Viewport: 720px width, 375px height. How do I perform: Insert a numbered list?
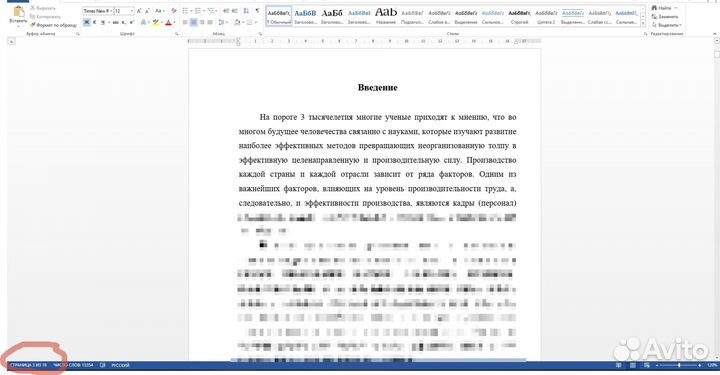(x=198, y=11)
